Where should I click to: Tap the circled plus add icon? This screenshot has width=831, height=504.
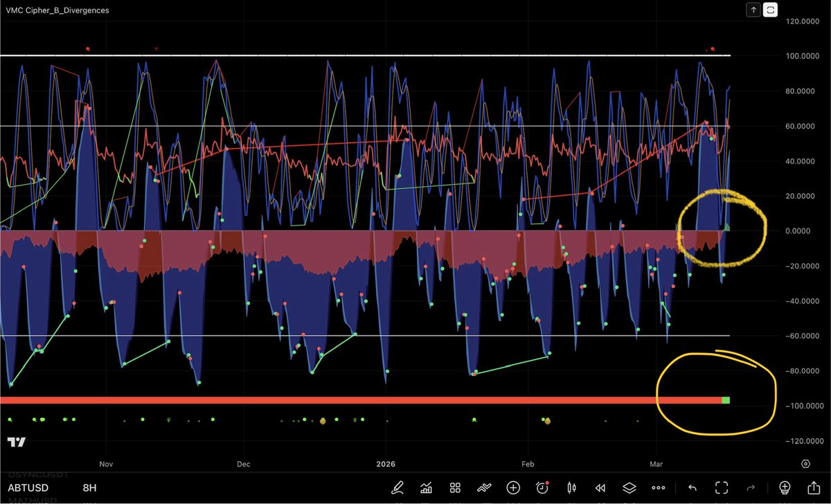pos(513,487)
